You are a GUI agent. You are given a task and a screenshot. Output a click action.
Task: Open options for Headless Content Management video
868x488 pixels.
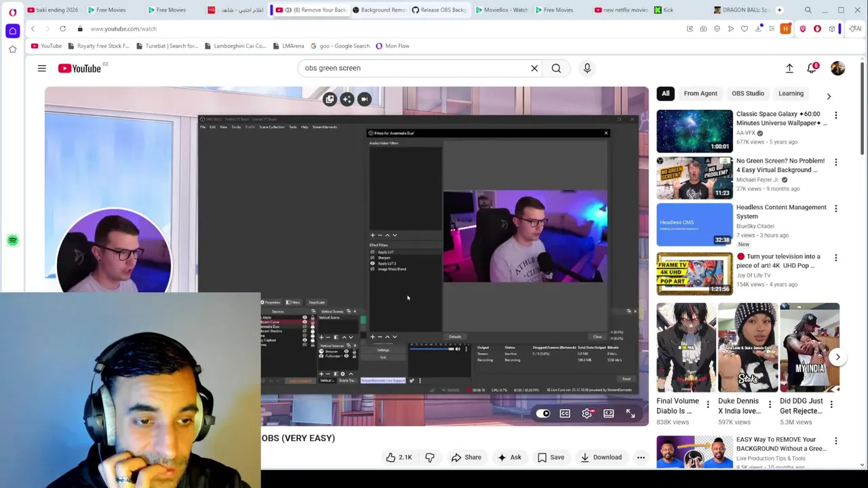pos(835,209)
